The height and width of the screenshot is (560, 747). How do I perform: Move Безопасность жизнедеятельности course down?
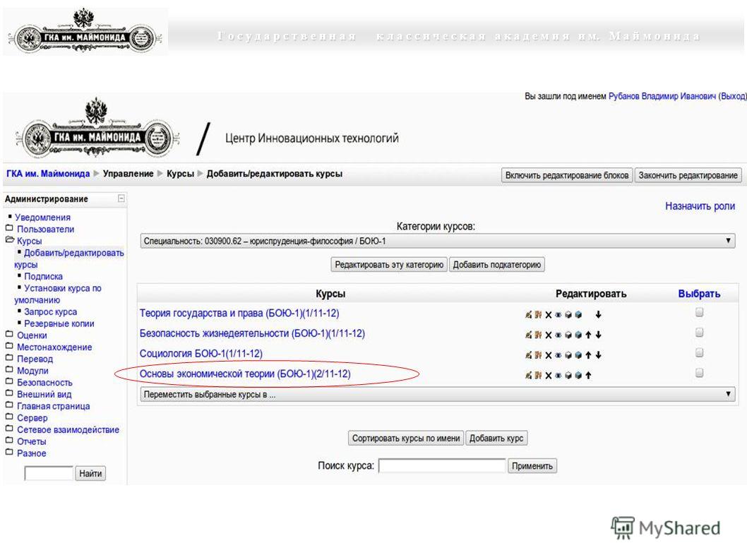pos(598,335)
